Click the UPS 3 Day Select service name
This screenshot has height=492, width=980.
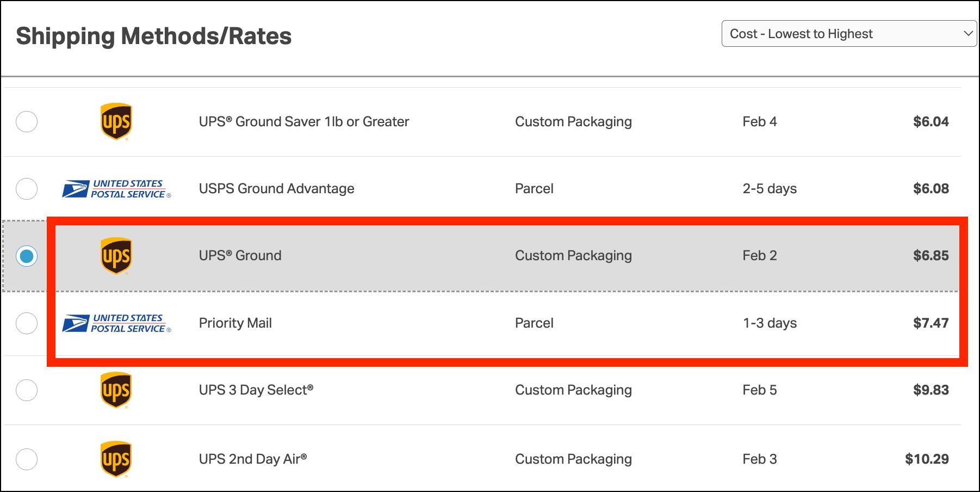coord(256,390)
